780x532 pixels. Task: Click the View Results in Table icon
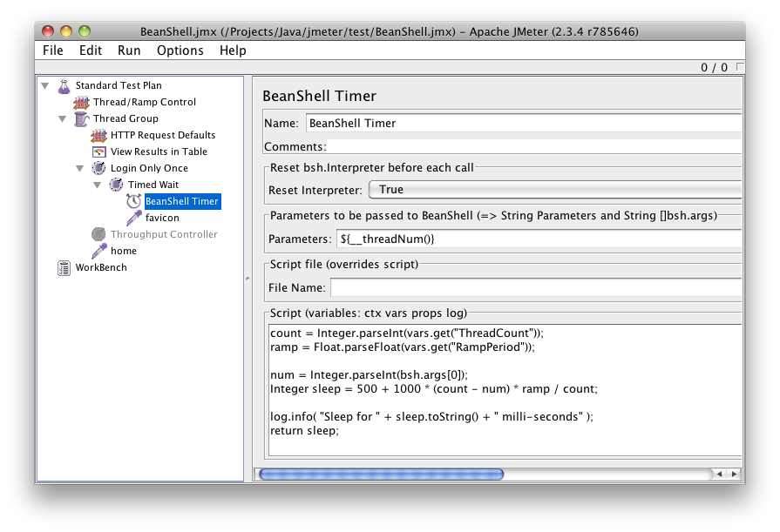[99, 152]
